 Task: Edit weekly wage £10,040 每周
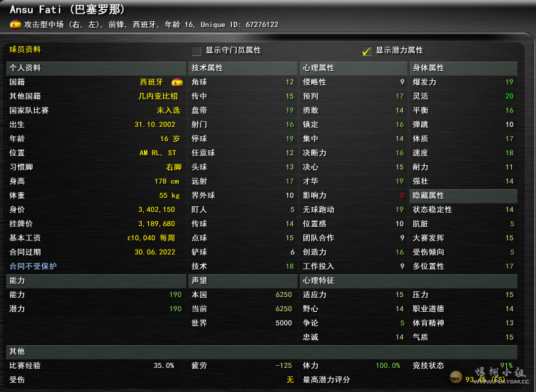(x=151, y=238)
